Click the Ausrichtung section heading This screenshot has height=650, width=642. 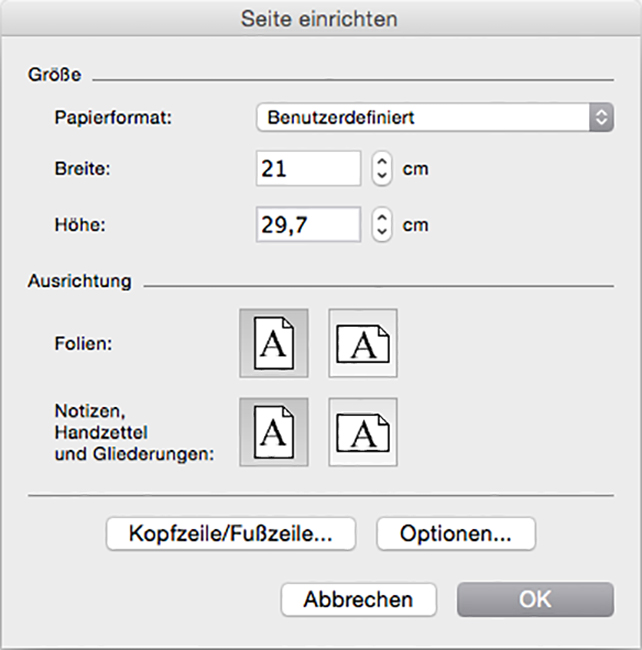80,281
